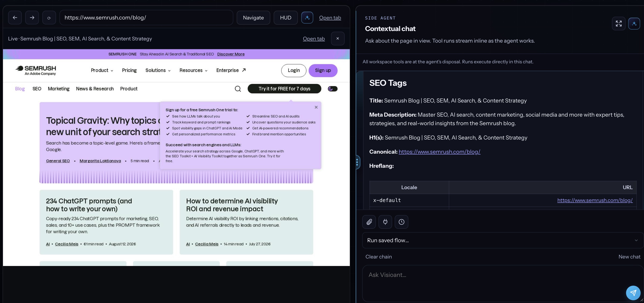Click the sparkle icon in Side Agent header
This screenshot has height=303, width=644.
tap(634, 24)
